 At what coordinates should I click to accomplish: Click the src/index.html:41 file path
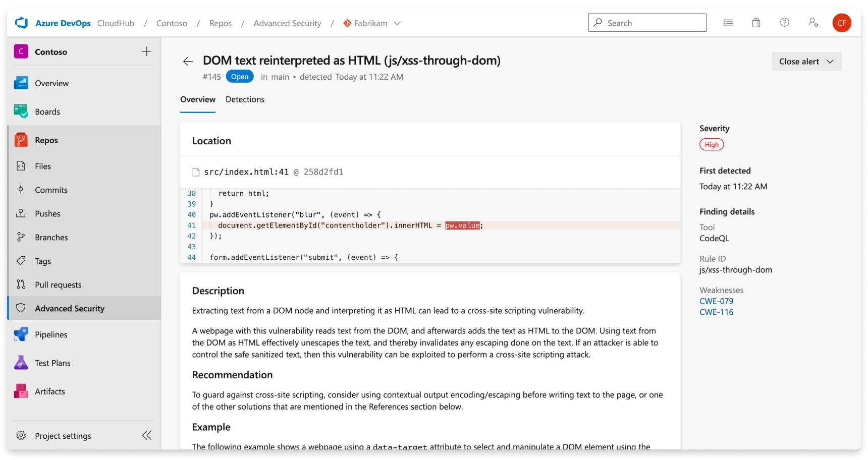[x=246, y=172]
